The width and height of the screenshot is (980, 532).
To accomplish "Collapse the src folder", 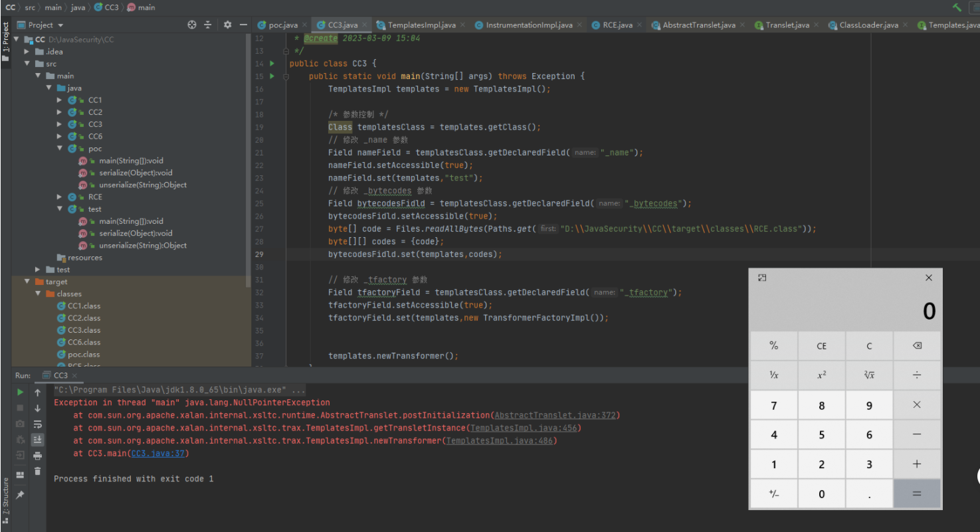I will pyautogui.click(x=27, y=64).
